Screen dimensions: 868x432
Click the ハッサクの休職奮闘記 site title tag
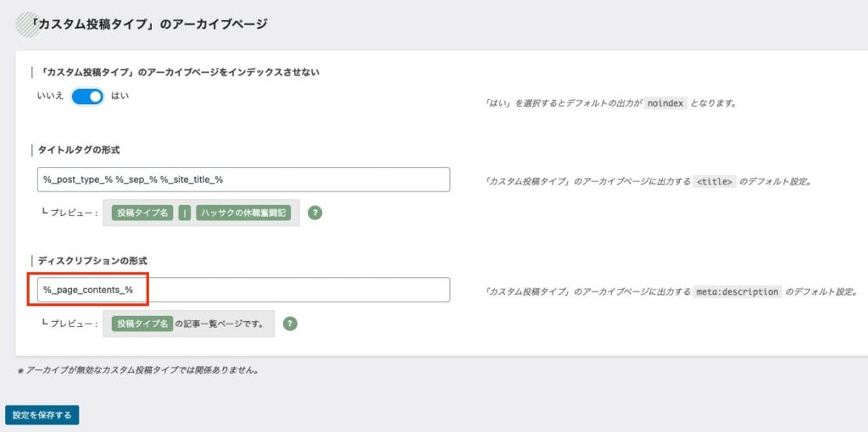(243, 213)
